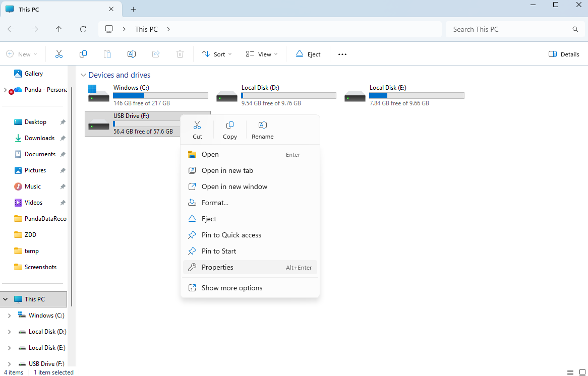Pin USB Drive to Quick access
The image size is (588, 376).
click(x=231, y=235)
